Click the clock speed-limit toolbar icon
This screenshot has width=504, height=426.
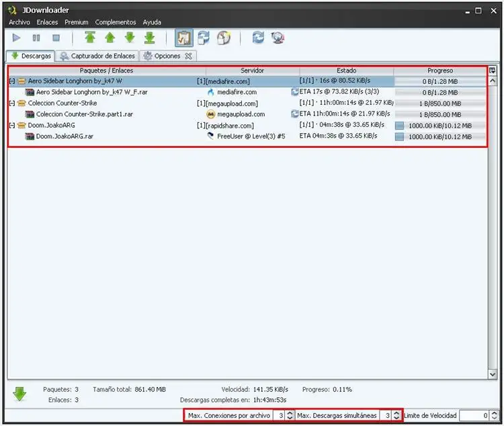(224, 38)
